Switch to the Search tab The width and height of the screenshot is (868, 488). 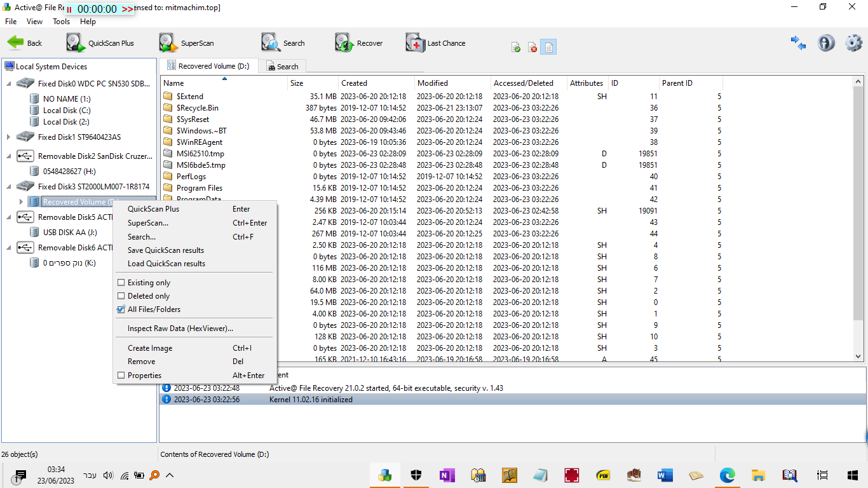282,67
